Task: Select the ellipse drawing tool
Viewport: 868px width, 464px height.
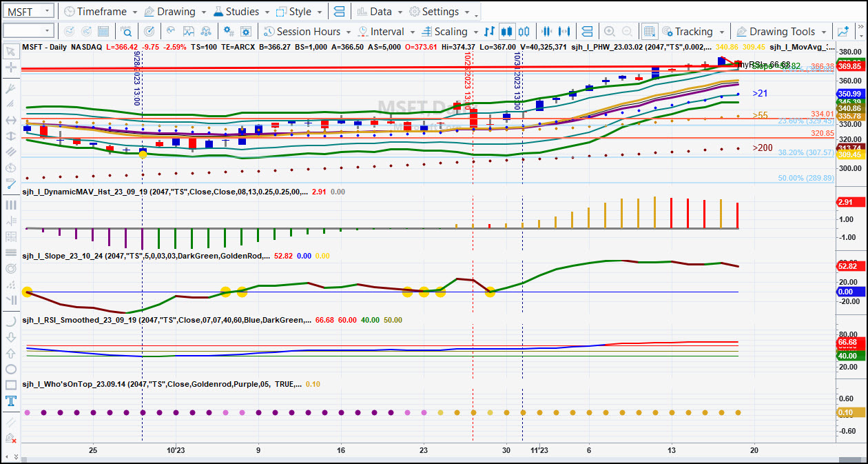Action: pyautogui.click(x=11, y=369)
